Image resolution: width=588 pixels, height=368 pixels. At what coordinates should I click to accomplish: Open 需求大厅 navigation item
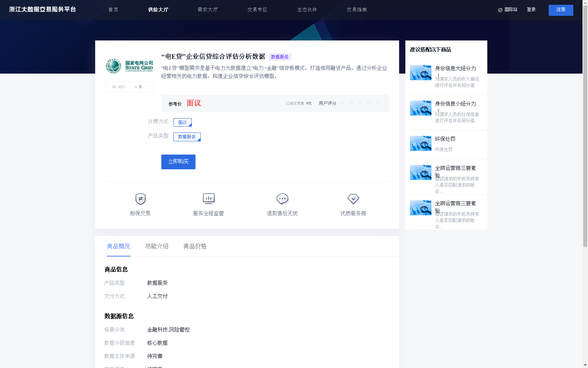[208, 10]
